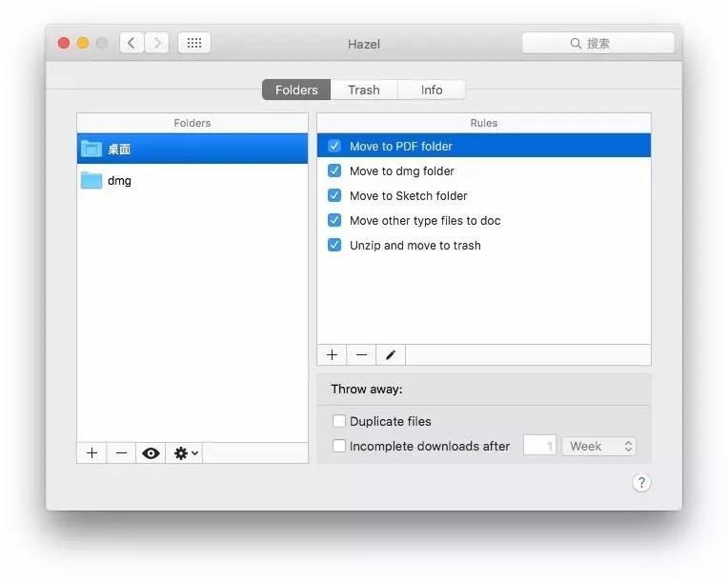
Task: Uncheck the Move to PDF folder rule
Action: (334, 146)
